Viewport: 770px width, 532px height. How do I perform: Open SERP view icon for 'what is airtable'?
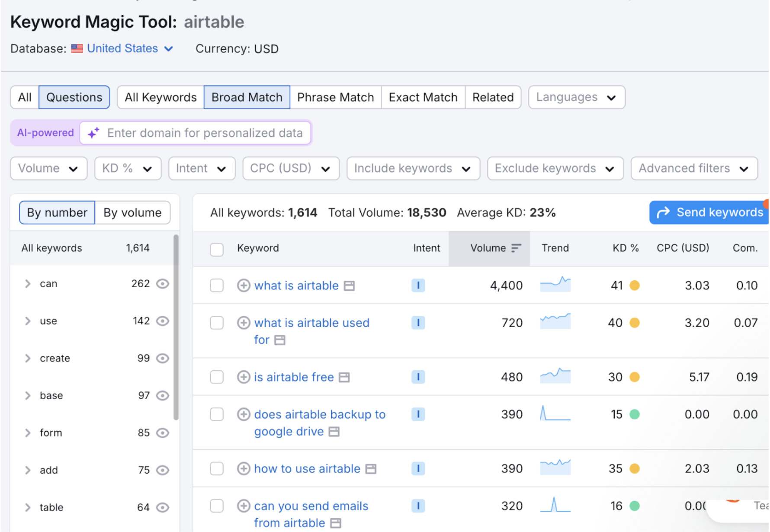click(x=349, y=286)
